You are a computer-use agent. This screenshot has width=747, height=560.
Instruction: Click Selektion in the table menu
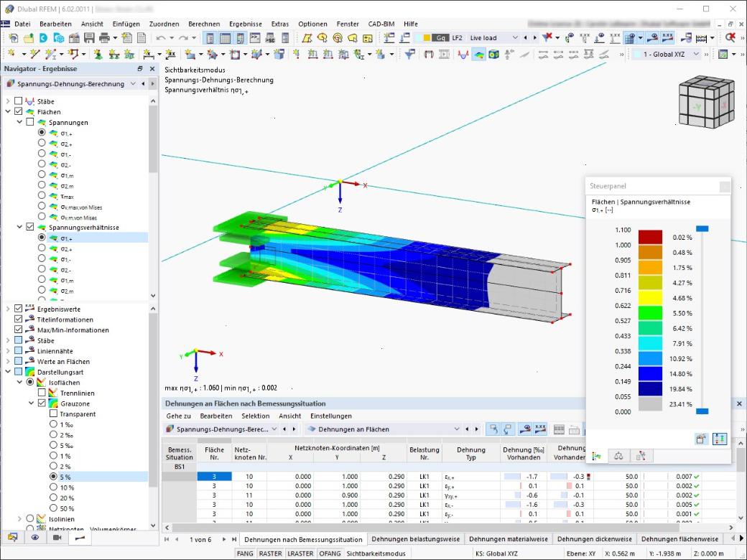click(256, 416)
